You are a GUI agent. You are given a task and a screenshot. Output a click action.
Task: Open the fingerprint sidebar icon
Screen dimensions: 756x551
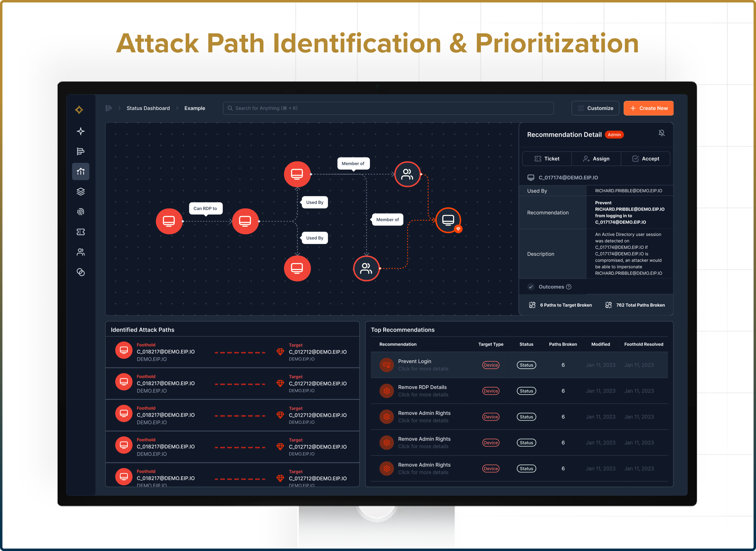(80, 212)
